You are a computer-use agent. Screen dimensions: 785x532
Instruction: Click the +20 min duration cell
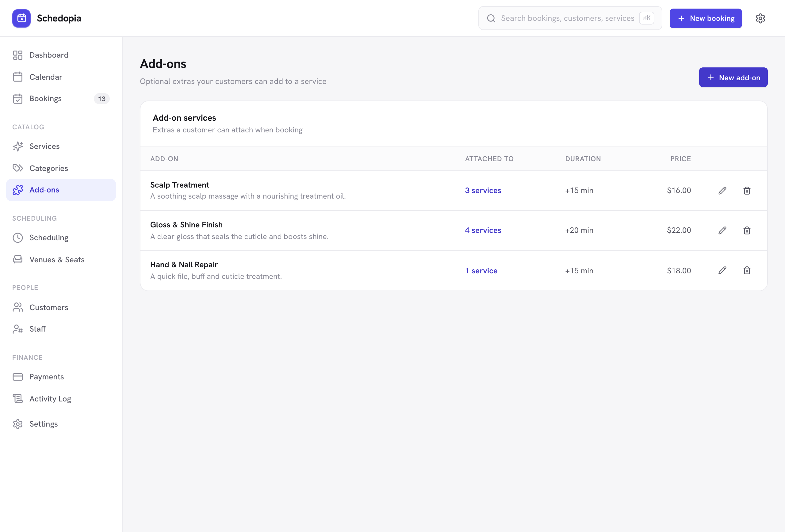[579, 230]
